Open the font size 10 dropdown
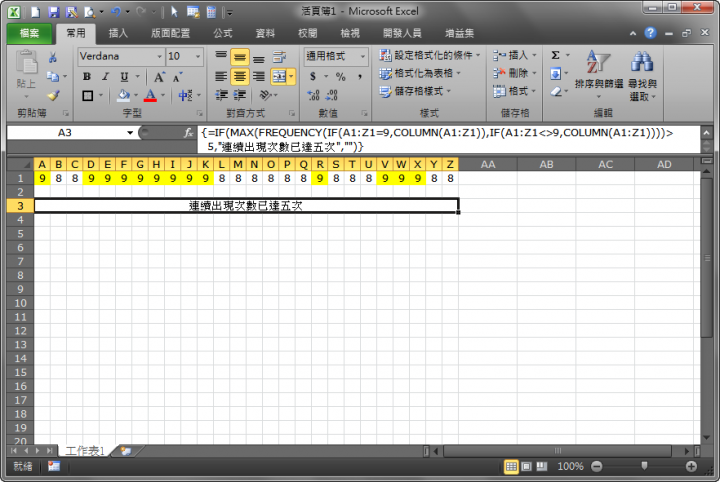 point(198,56)
